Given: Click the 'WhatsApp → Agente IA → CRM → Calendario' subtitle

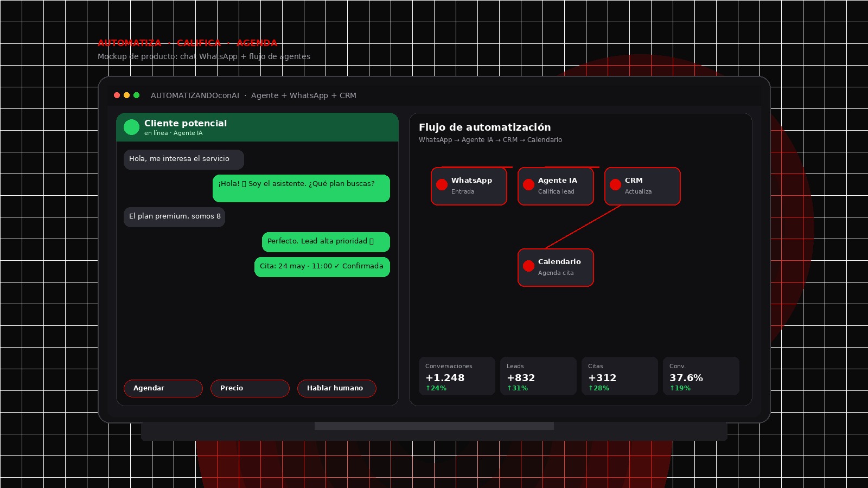Looking at the screenshot, I should [x=490, y=140].
